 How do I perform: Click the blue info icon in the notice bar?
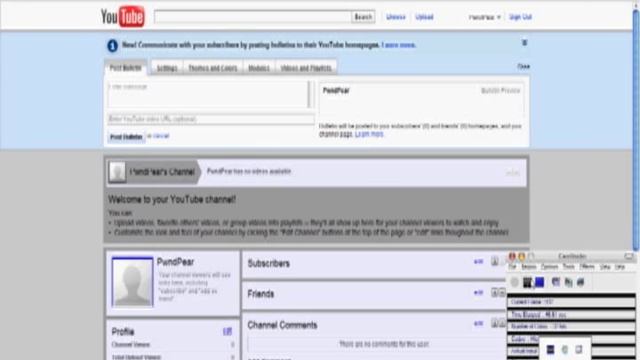click(112, 46)
